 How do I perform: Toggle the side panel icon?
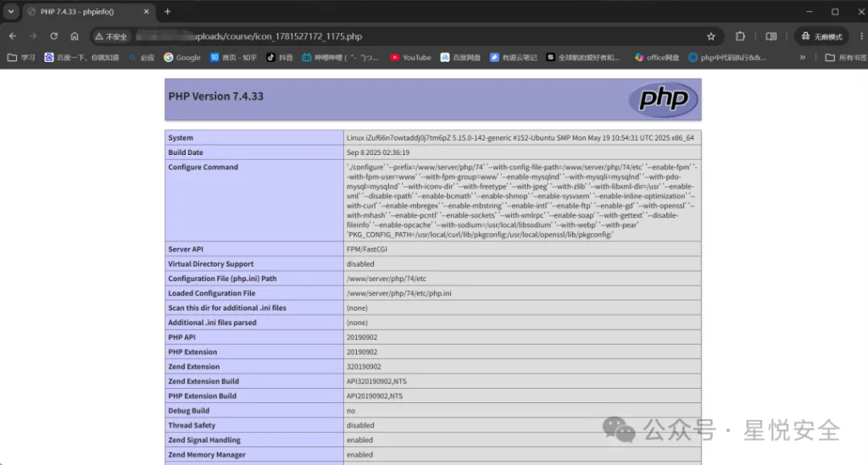point(771,36)
